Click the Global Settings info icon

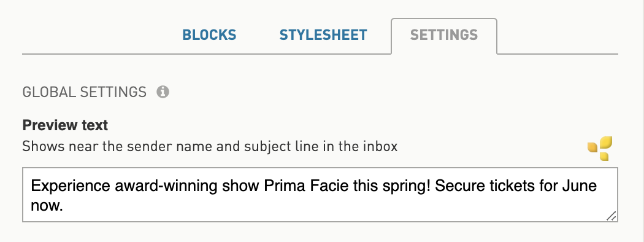tap(163, 92)
